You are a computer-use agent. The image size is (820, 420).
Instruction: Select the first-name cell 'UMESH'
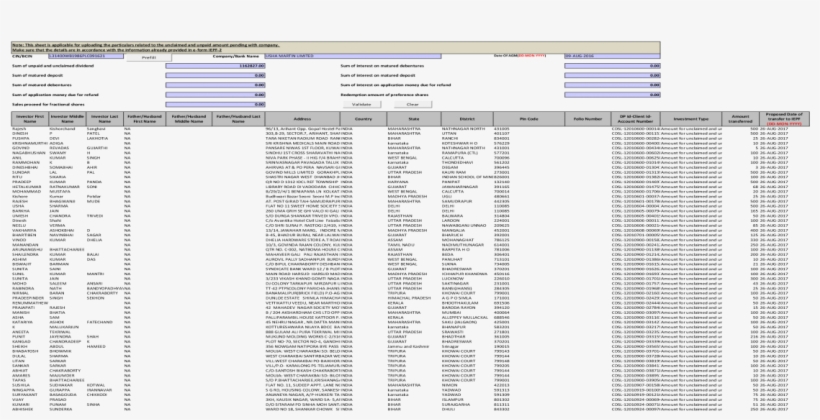pos(30,215)
